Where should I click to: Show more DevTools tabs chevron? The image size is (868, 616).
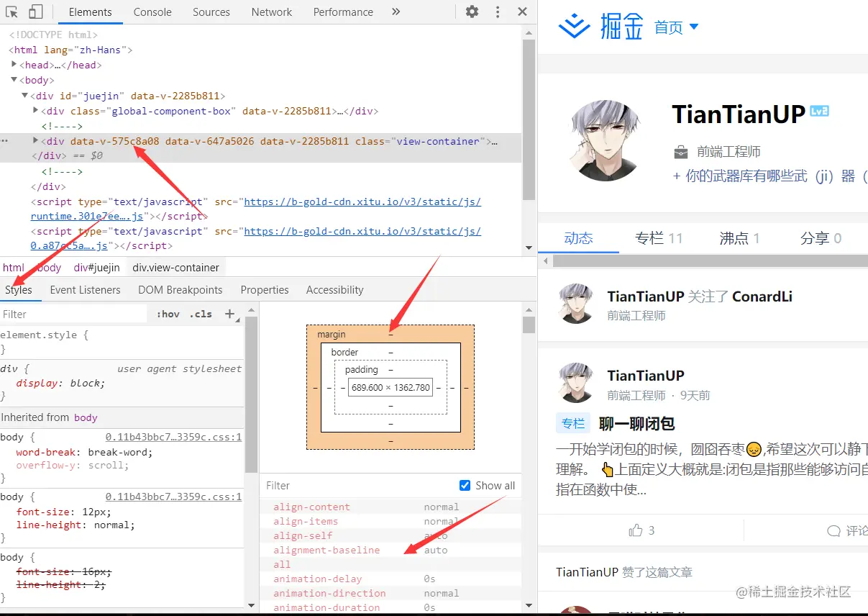pyautogui.click(x=396, y=12)
